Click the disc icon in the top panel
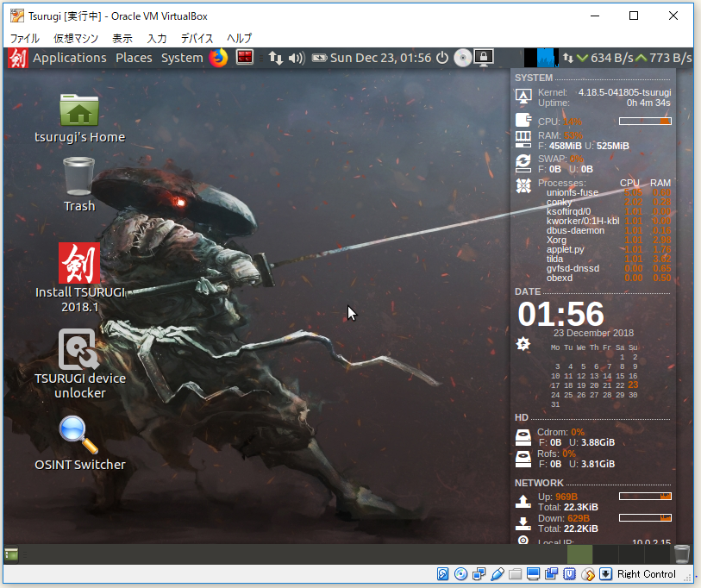The image size is (701, 588). pyautogui.click(x=463, y=58)
